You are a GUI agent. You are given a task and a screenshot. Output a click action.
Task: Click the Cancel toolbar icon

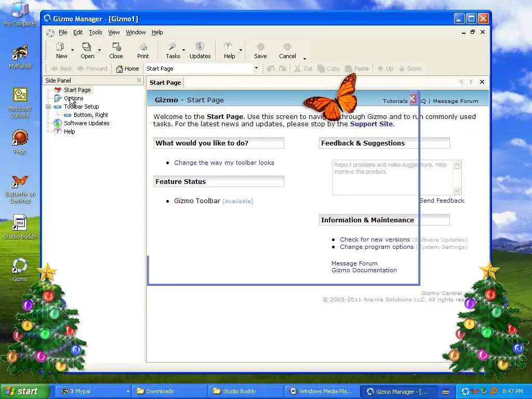[x=287, y=50]
